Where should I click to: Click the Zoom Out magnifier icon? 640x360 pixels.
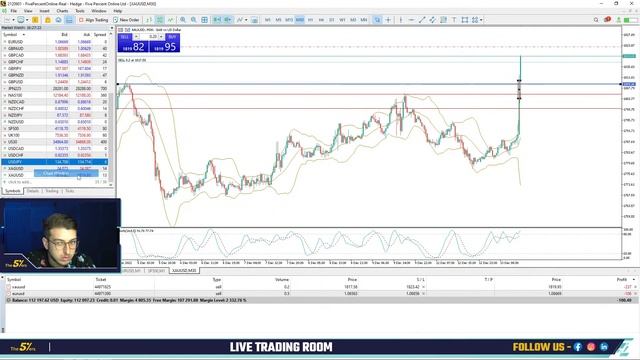(193, 20)
